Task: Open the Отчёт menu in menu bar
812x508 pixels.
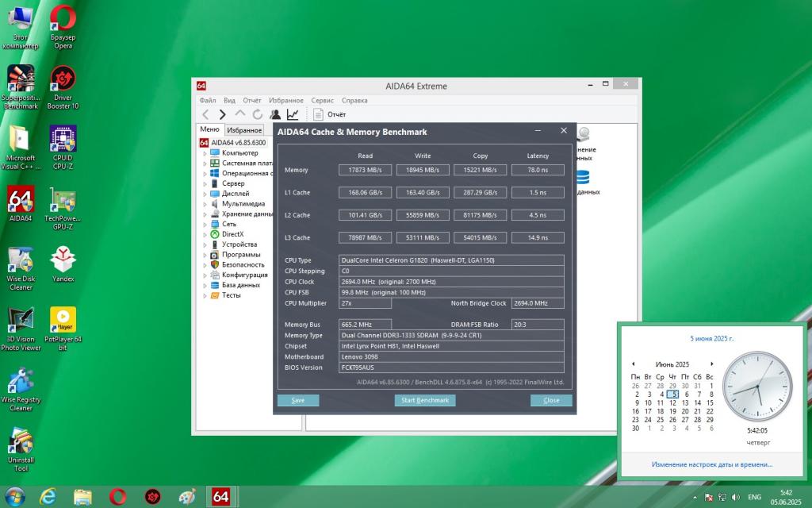Action: point(252,100)
